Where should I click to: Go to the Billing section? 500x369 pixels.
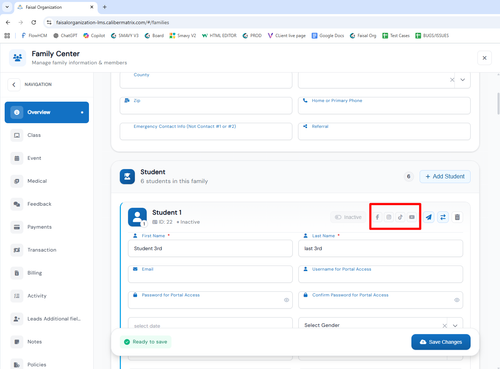47,273
